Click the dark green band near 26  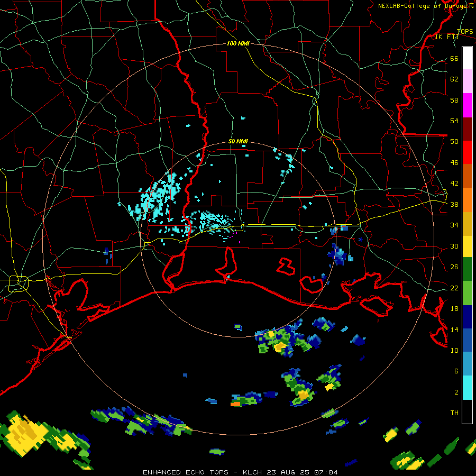point(467,269)
